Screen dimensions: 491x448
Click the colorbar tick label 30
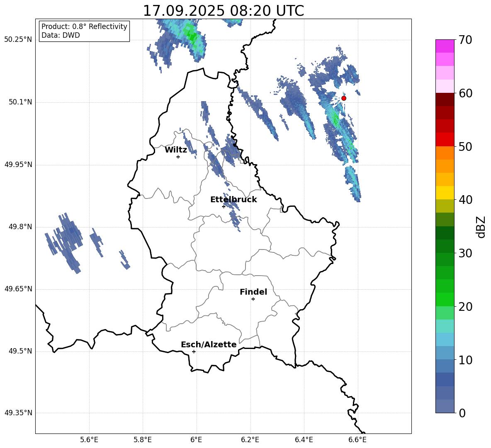point(465,253)
